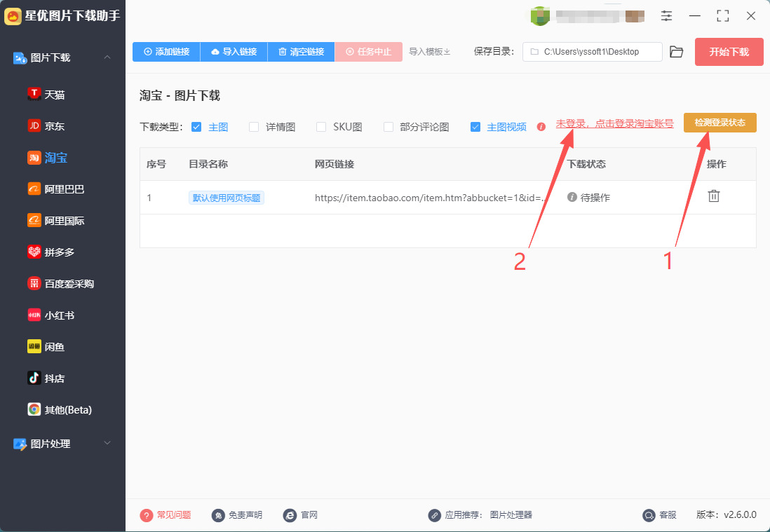
Task: Open the 官网 website link
Action: (x=300, y=514)
